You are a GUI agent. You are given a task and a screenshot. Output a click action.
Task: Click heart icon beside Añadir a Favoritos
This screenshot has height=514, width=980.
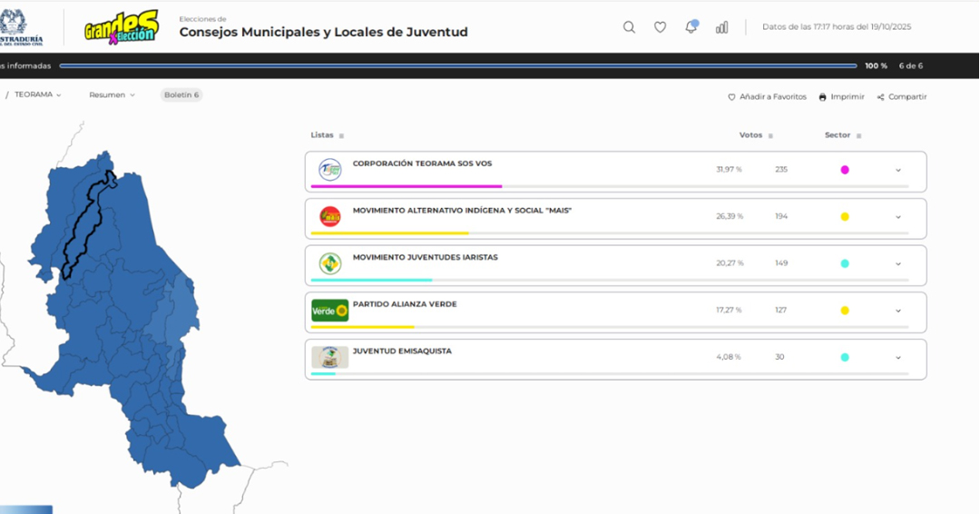click(732, 97)
